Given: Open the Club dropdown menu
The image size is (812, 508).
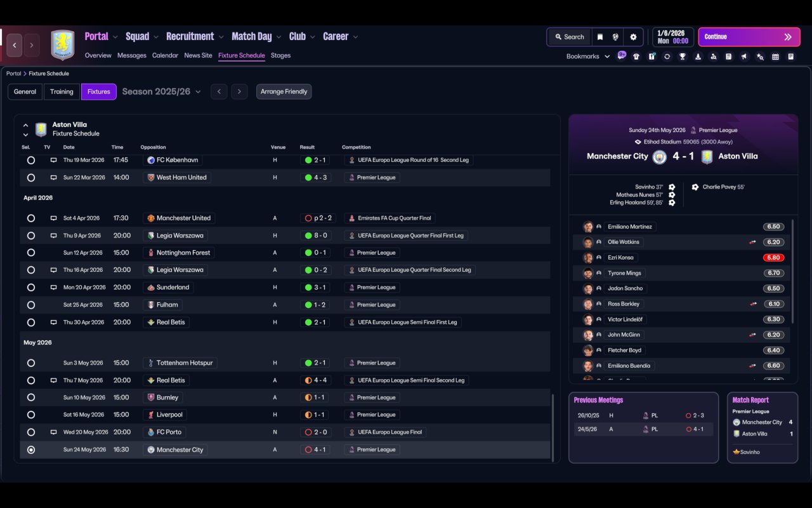Looking at the screenshot, I should point(302,37).
